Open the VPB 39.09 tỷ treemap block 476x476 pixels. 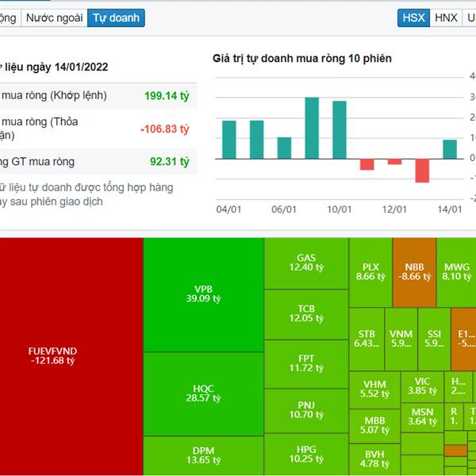coord(203,295)
